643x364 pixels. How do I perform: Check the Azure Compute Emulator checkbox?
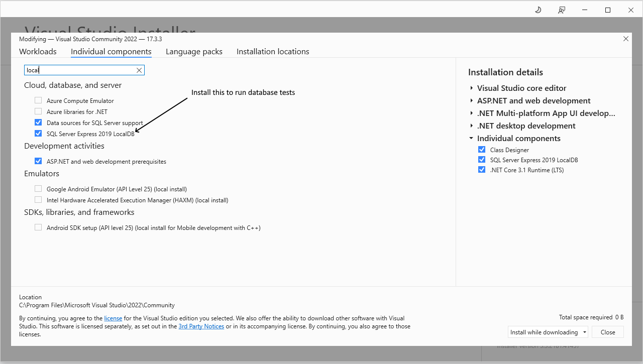[x=38, y=100]
